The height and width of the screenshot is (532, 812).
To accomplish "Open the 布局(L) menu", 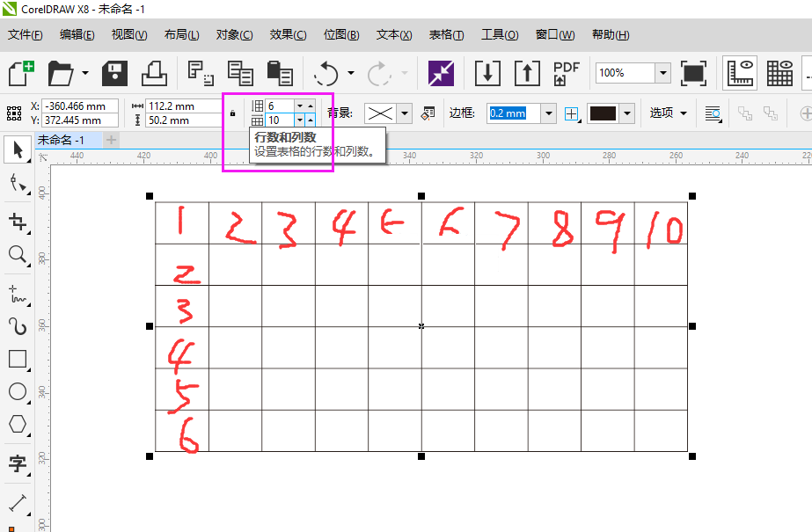I will coord(181,34).
